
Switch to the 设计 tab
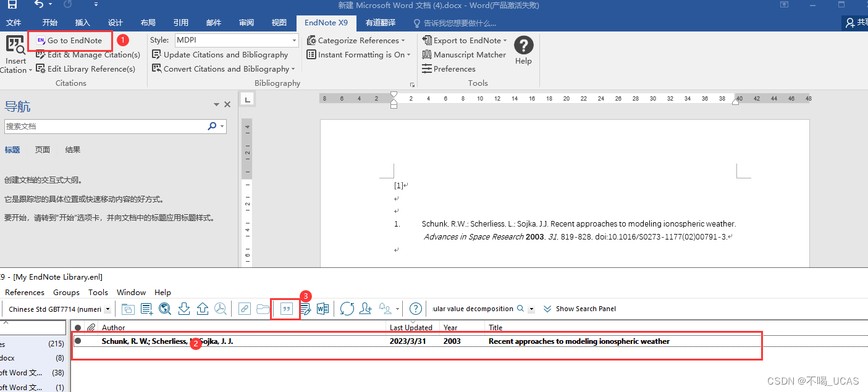tap(116, 23)
